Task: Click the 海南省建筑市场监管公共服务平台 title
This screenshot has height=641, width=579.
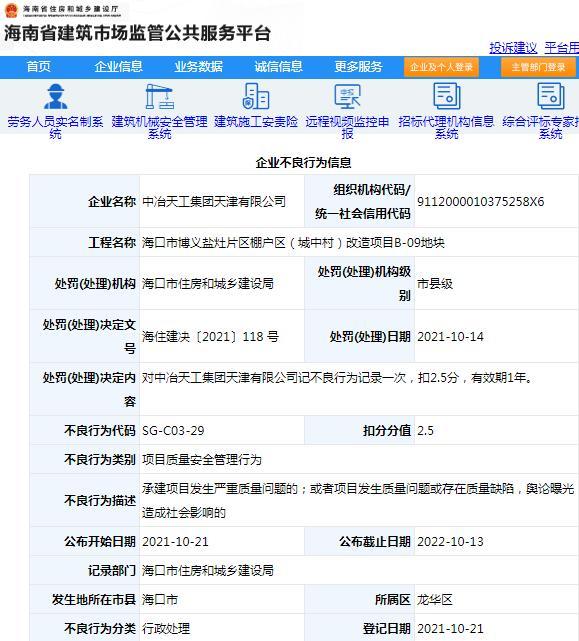Action: point(137,34)
